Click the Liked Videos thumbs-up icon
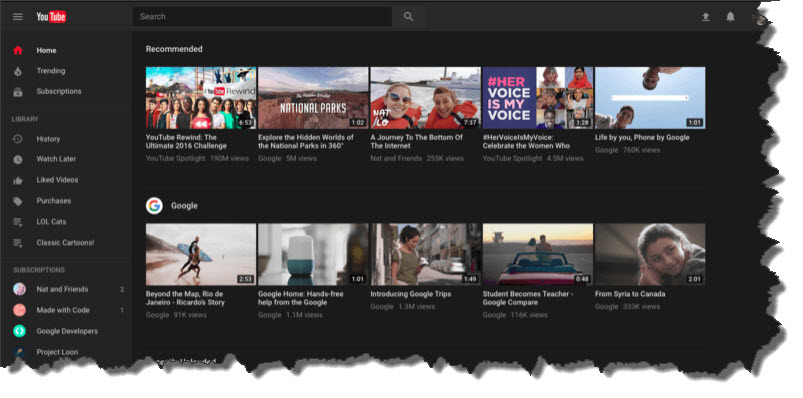The image size is (803, 398). point(18,180)
